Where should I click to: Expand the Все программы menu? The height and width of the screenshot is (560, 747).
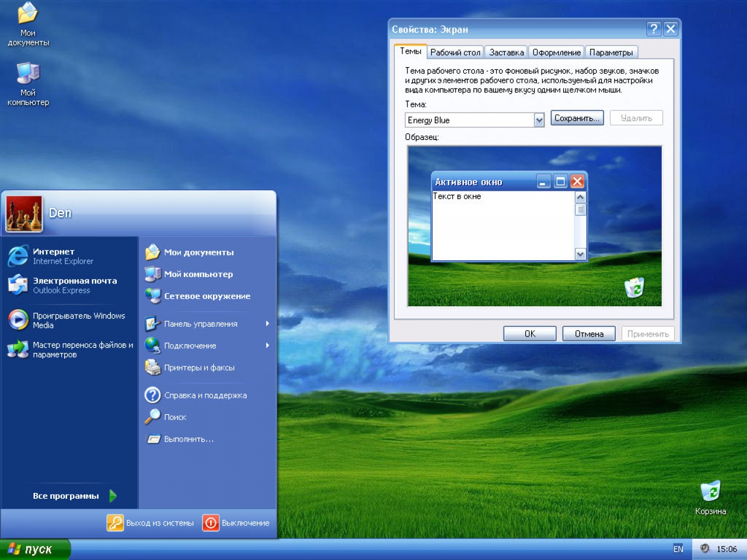[66, 495]
